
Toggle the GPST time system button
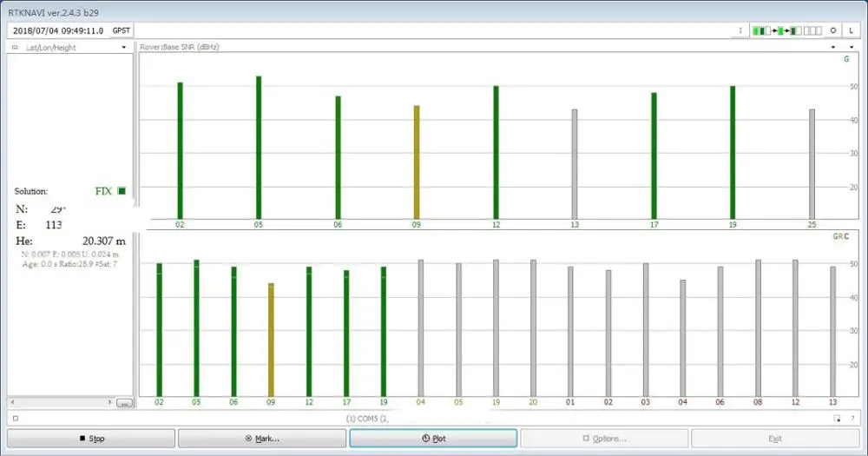122,30
